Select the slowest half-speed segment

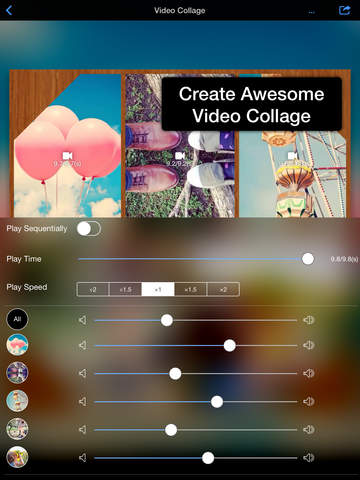point(93,289)
